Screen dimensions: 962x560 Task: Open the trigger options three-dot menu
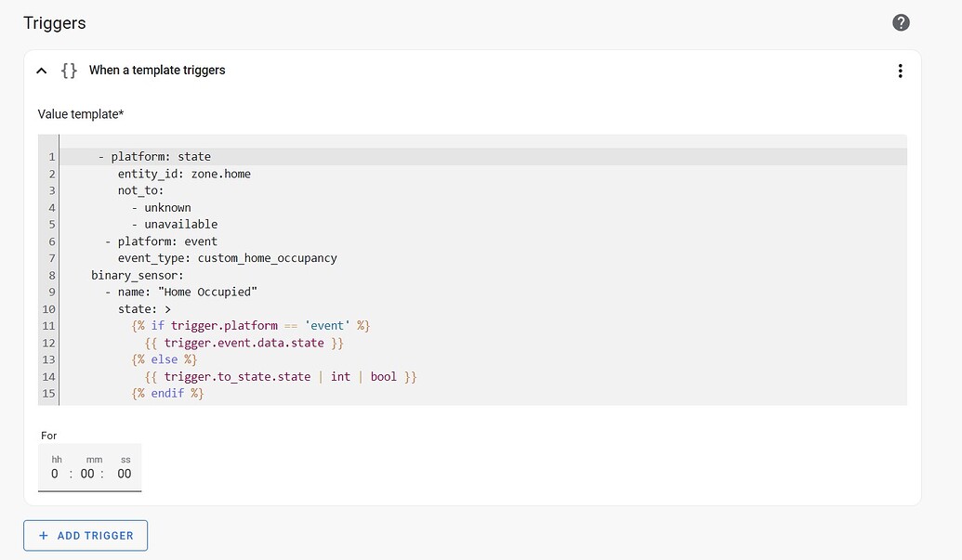(900, 70)
